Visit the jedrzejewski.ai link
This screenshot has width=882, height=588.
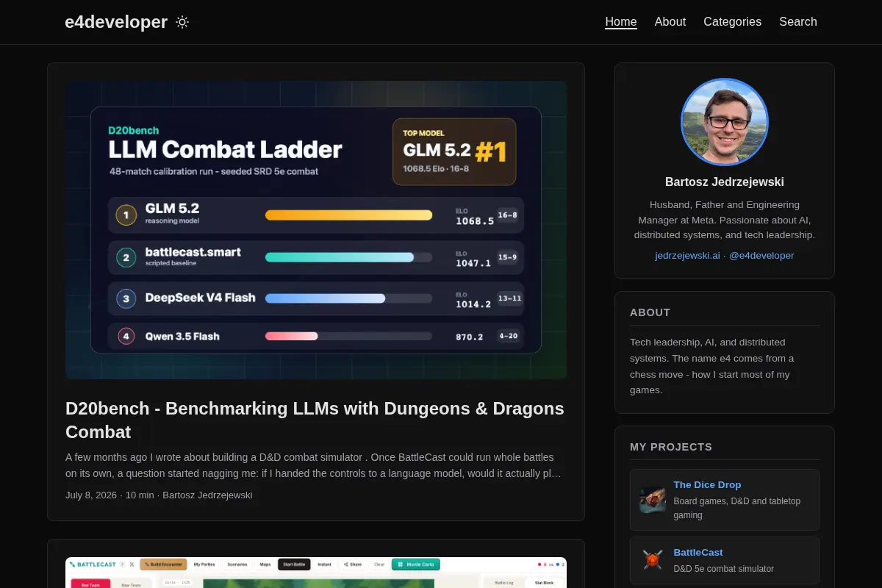[x=687, y=256]
